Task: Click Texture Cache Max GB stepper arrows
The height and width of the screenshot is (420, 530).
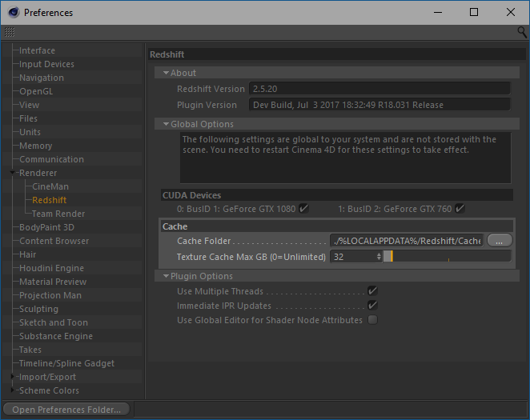Action: coord(379,257)
